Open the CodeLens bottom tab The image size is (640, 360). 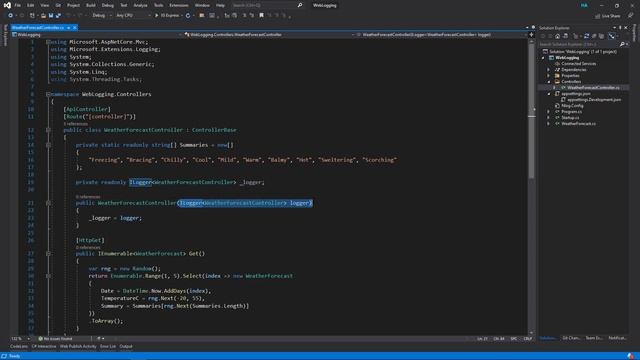[x=19, y=347]
